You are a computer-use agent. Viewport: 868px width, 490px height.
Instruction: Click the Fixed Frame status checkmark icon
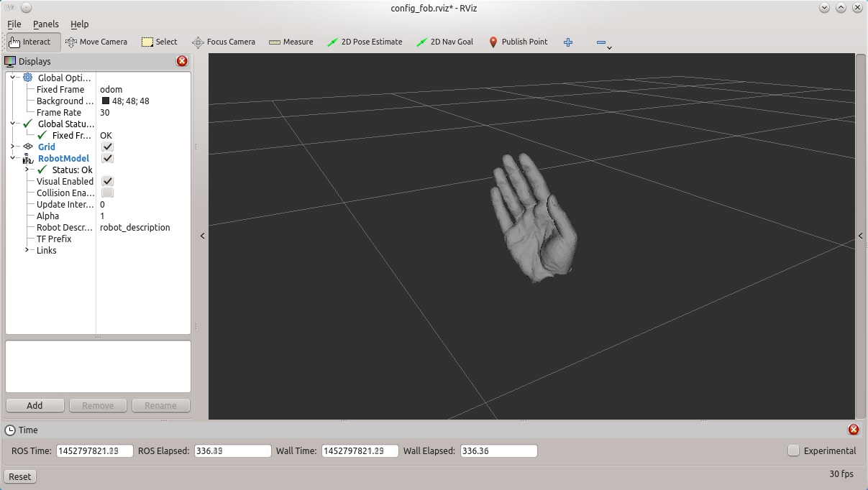(42, 135)
